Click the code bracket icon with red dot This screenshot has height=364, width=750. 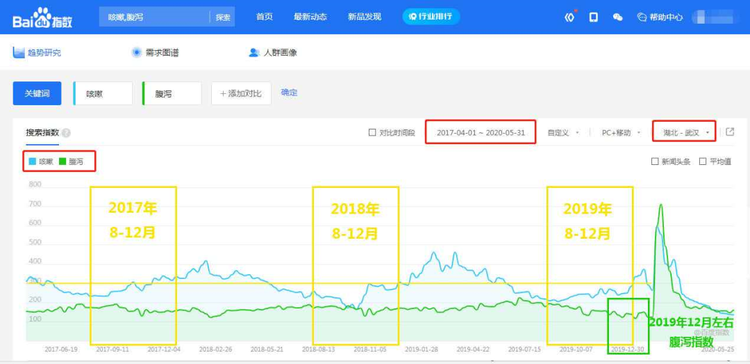[x=569, y=17]
